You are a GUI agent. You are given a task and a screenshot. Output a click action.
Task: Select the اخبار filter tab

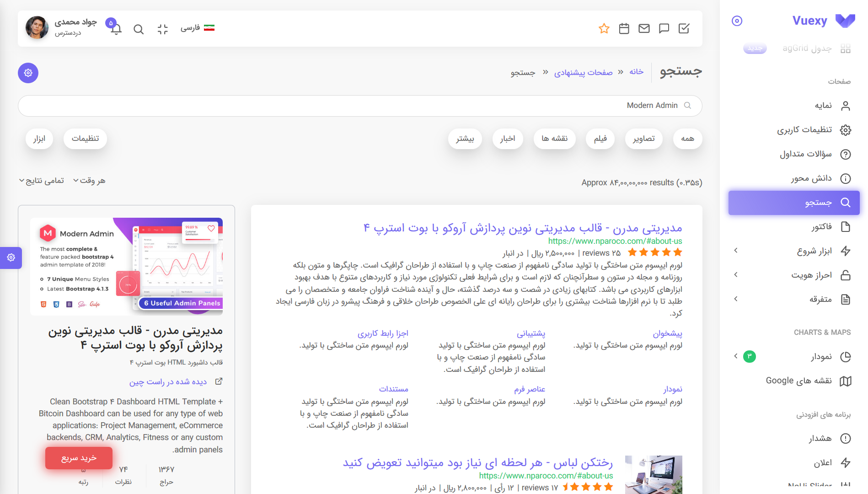(508, 139)
